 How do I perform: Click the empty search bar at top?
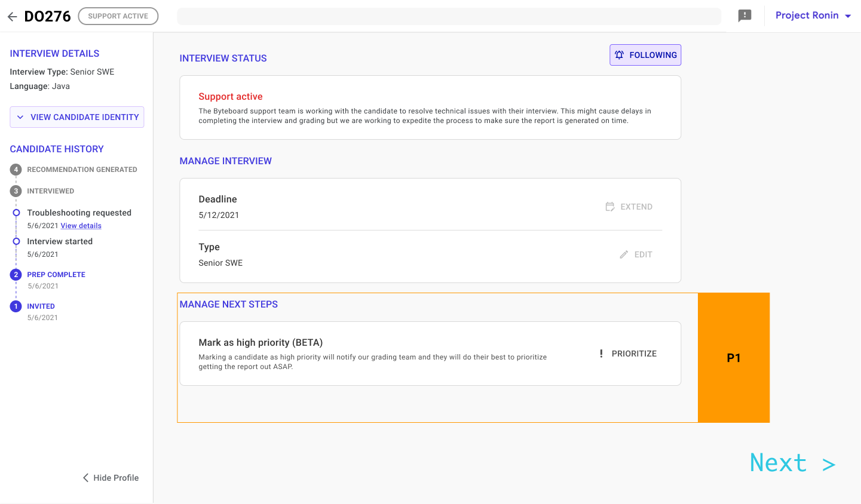click(449, 17)
